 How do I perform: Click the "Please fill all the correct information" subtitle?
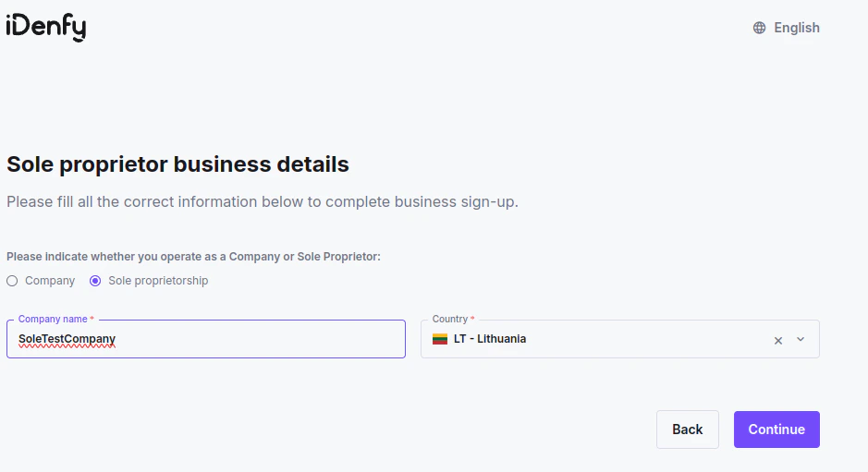[x=262, y=201]
